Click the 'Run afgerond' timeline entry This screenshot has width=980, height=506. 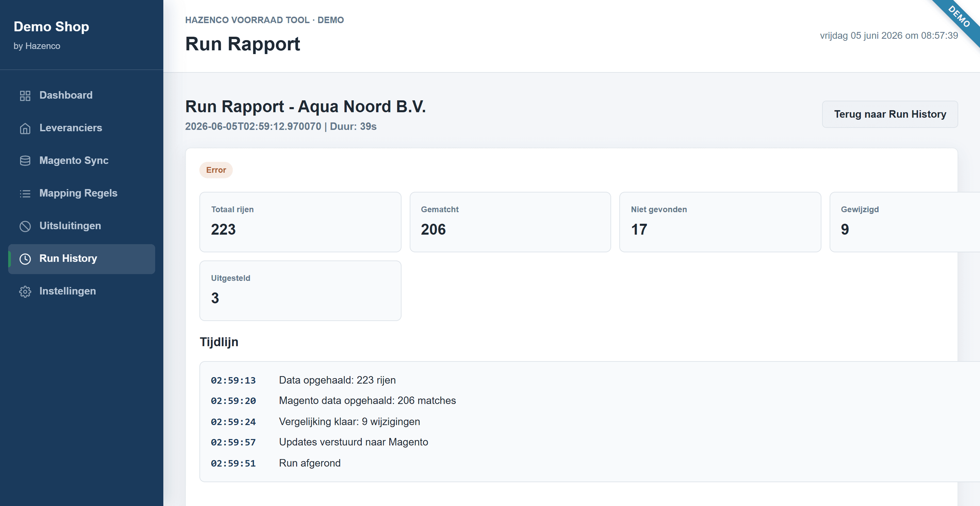[310, 463]
